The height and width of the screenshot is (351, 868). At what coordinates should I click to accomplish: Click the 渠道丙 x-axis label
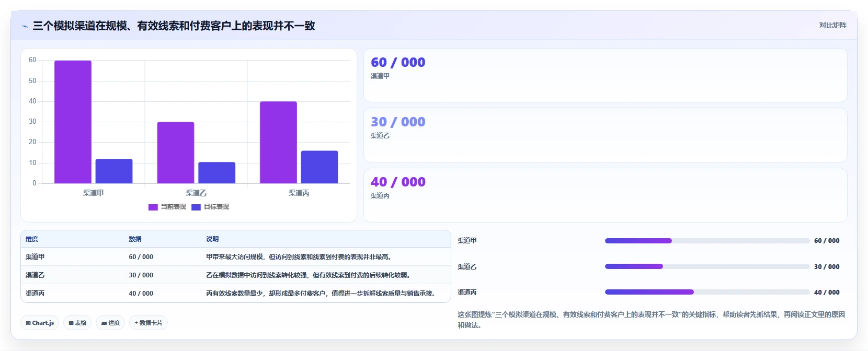coord(299,193)
